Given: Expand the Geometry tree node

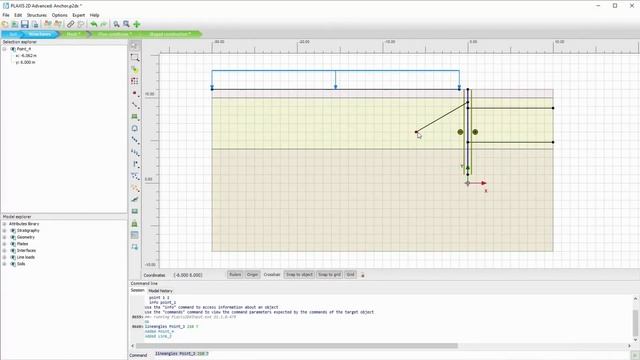Looking at the screenshot, I should point(4,237).
